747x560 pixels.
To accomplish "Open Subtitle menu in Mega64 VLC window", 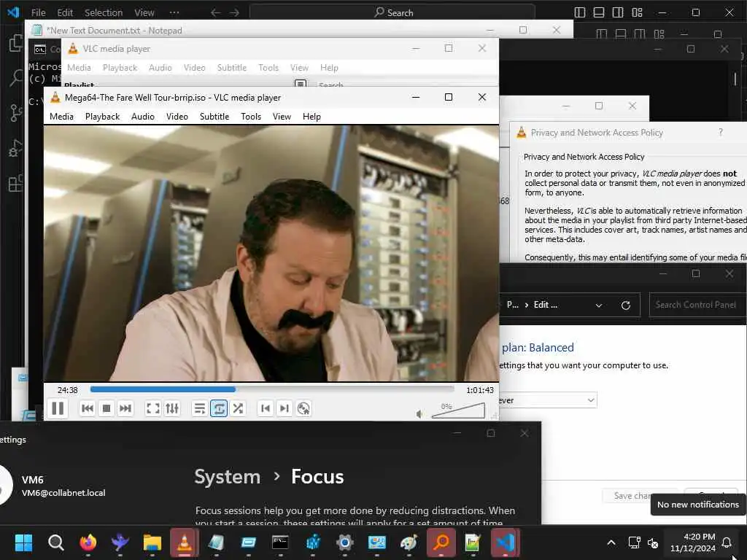I will (214, 116).
